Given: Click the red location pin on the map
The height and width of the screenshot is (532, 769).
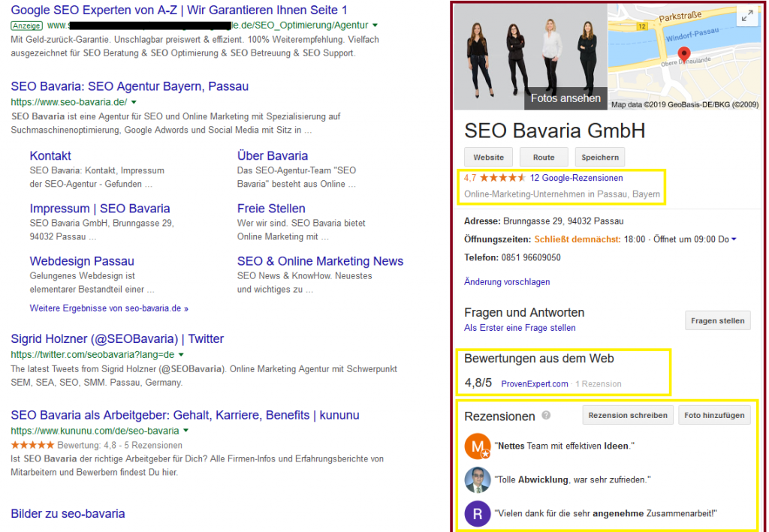Looking at the screenshot, I should click(683, 54).
